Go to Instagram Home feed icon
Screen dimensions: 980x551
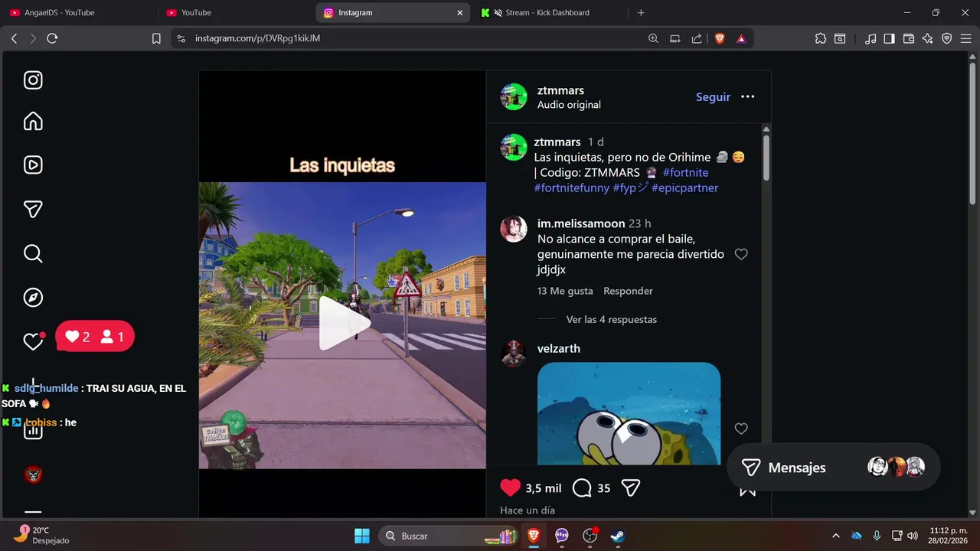click(x=33, y=122)
